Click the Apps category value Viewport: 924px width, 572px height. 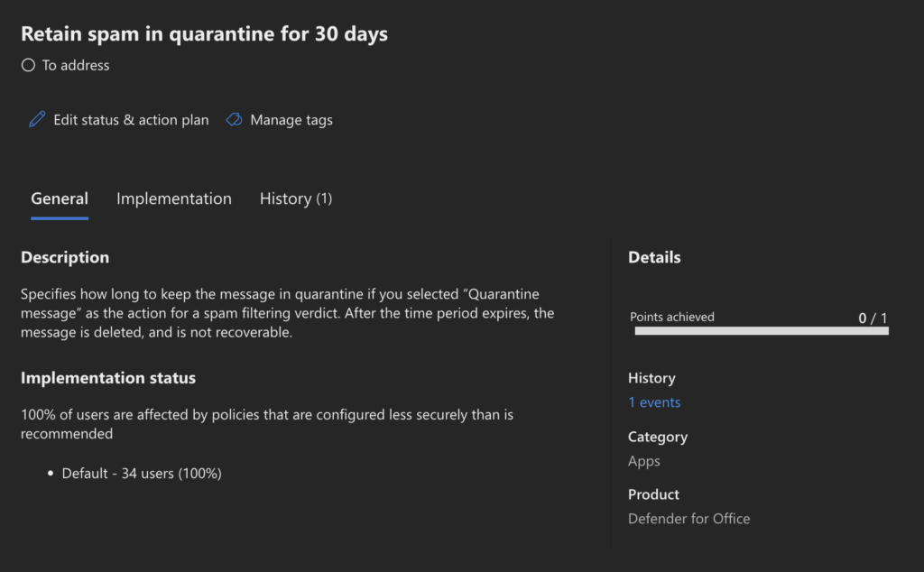click(644, 461)
